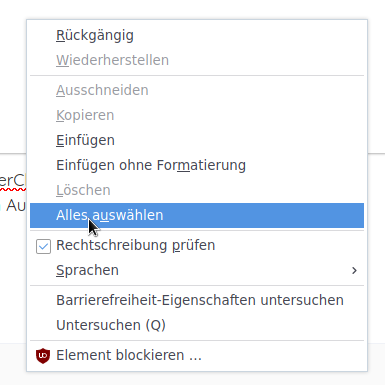Viewport: 385px width, 385px height.
Task: Open the Sprachen menu entry
Action: click(197, 270)
